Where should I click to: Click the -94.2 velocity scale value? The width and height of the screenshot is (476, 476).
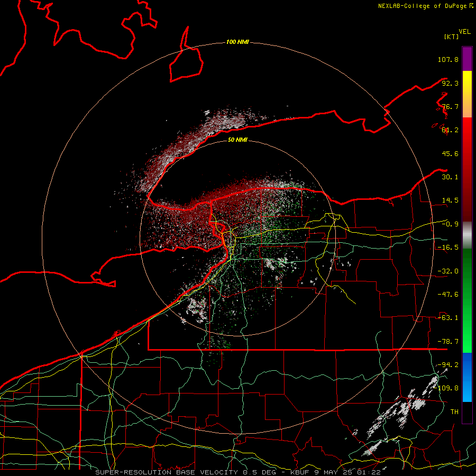point(448,365)
